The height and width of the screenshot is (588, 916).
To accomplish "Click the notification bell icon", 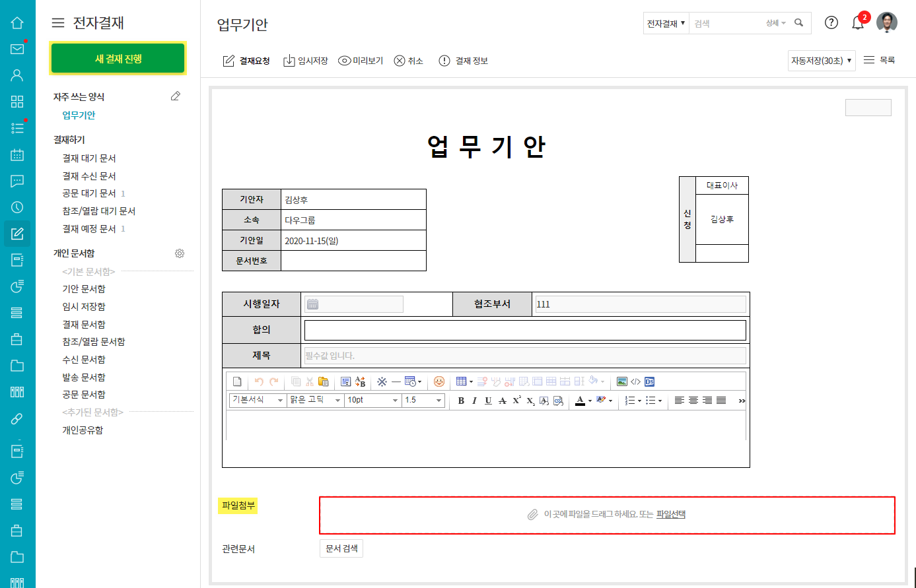I will click(x=857, y=23).
